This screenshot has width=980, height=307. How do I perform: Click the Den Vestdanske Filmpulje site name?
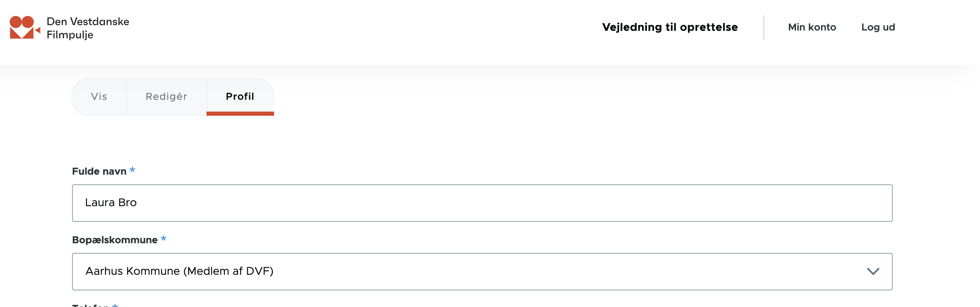88,28
